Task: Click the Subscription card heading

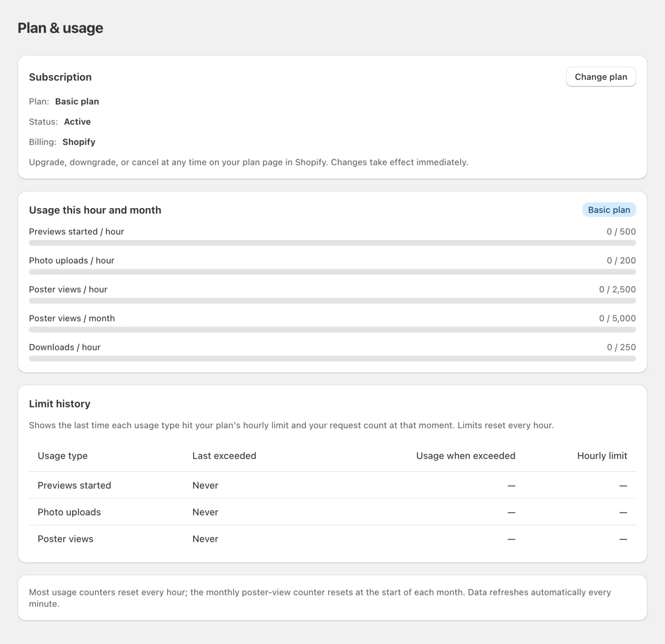Action: coord(60,77)
